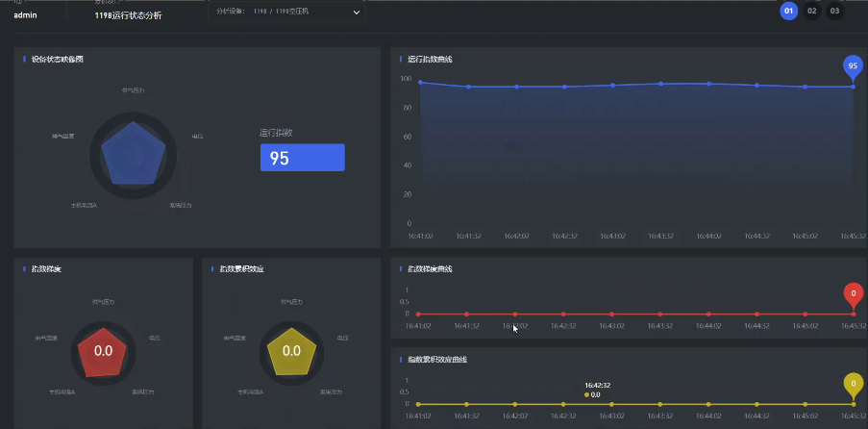Select the 16:41:32 point on the red curve

point(466,315)
